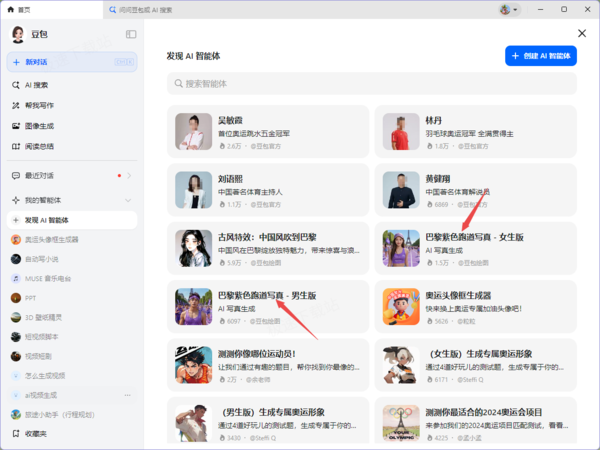Expand the 最近对话 chevron arrow

coord(129,176)
